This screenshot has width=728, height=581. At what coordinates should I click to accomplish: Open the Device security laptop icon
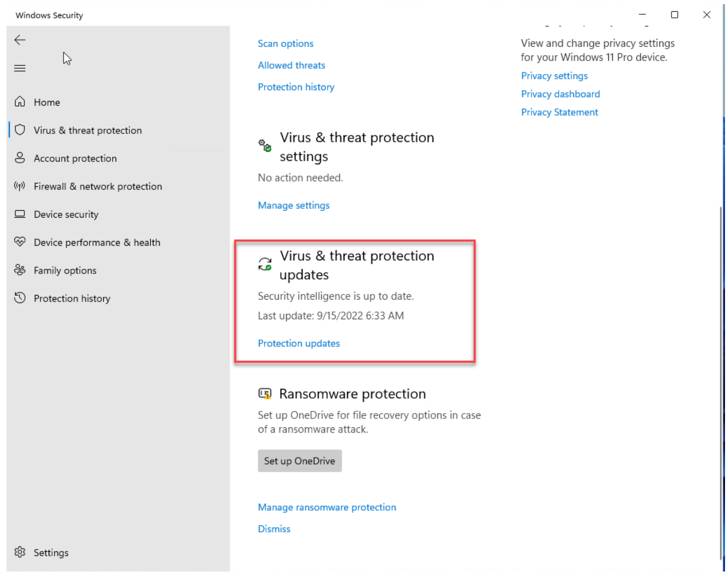tap(20, 214)
